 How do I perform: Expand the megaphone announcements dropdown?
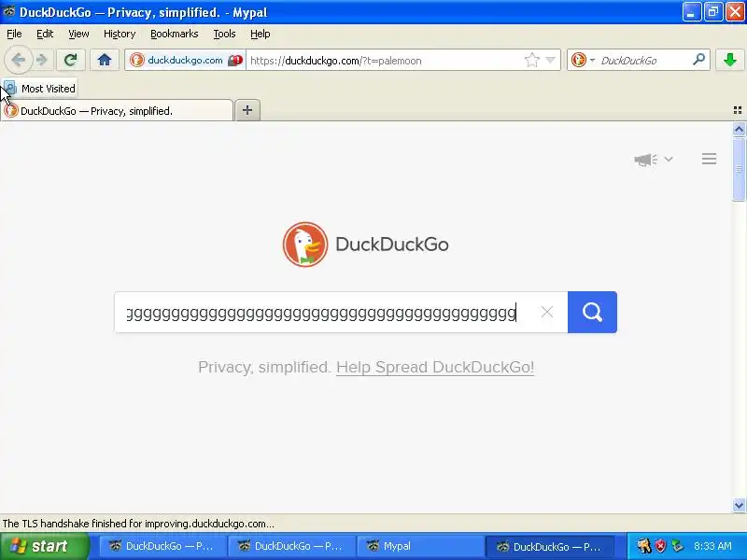coord(654,159)
